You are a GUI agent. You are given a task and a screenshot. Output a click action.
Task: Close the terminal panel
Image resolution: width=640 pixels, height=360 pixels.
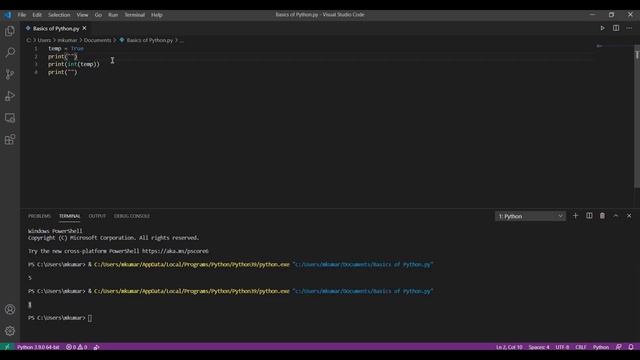click(629, 216)
